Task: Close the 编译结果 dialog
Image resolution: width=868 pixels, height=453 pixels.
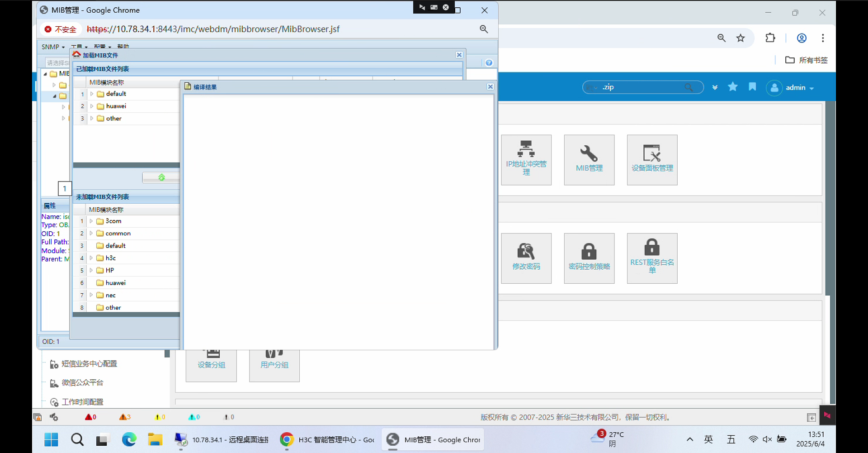Action: 490,87
